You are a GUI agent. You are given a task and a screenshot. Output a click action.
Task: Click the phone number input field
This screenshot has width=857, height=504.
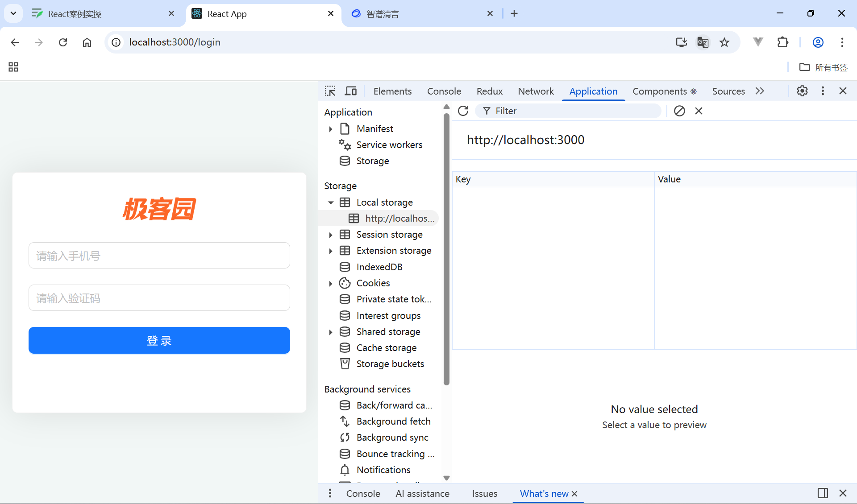[159, 256]
